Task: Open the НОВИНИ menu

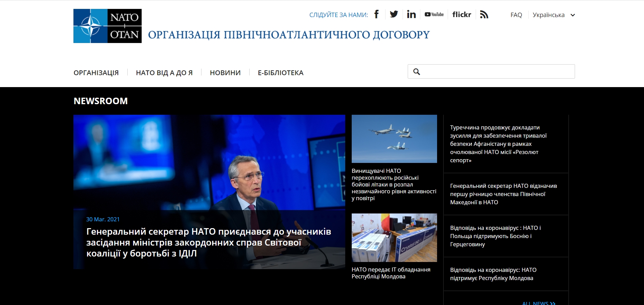Action: [225, 73]
